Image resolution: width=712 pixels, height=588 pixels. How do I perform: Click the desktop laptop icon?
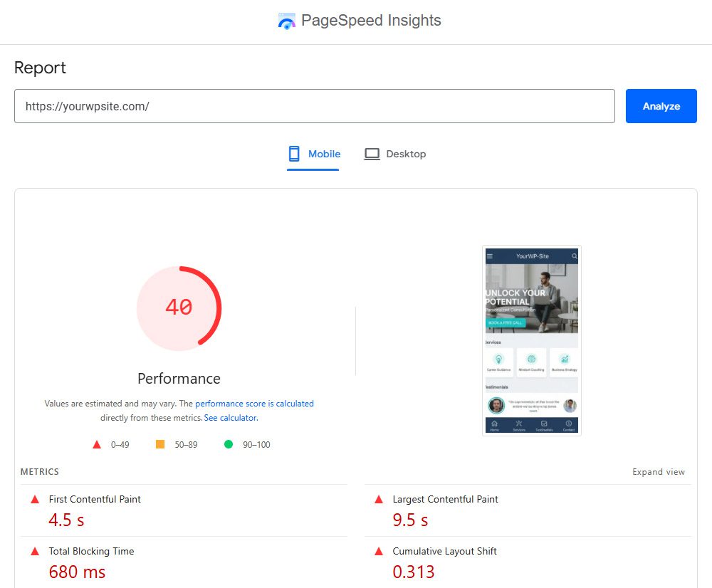(x=372, y=154)
